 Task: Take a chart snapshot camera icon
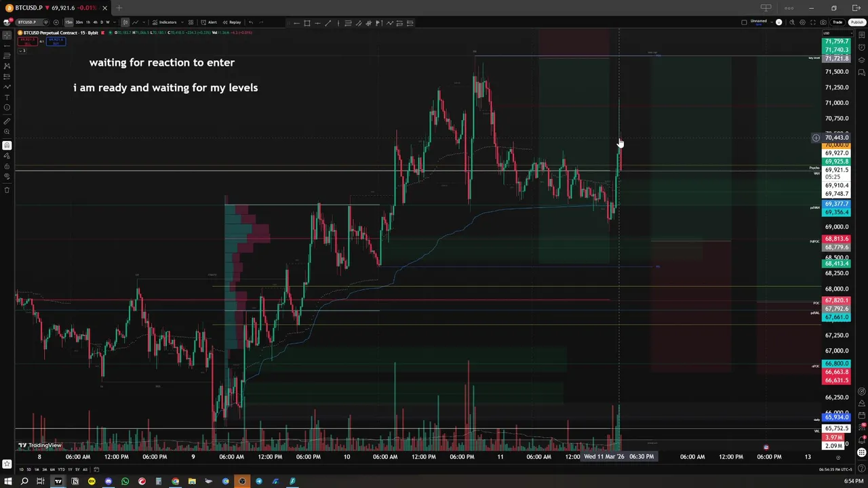pyautogui.click(x=823, y=22)
